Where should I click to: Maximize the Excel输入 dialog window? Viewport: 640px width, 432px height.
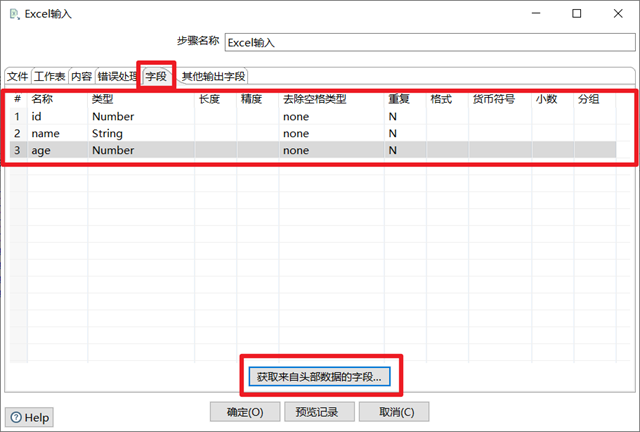pyautogui.click(x=576, y=13)
